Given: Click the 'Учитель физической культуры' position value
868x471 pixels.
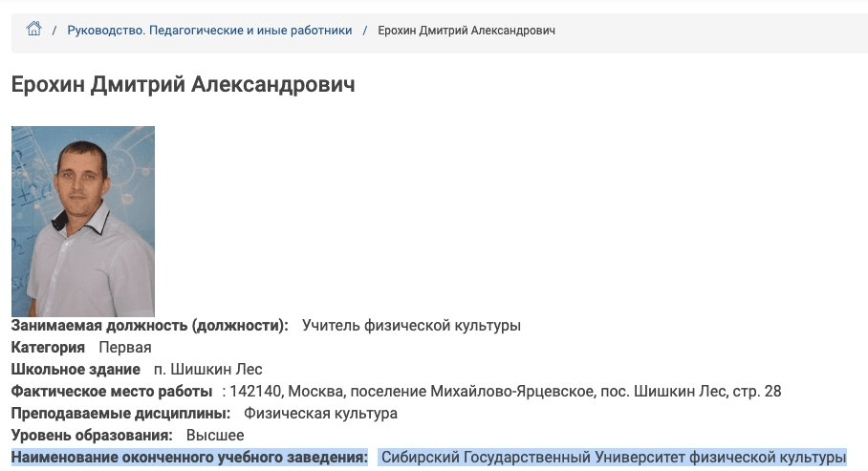Looking at the screenshot, I should (x=411, y=326).
